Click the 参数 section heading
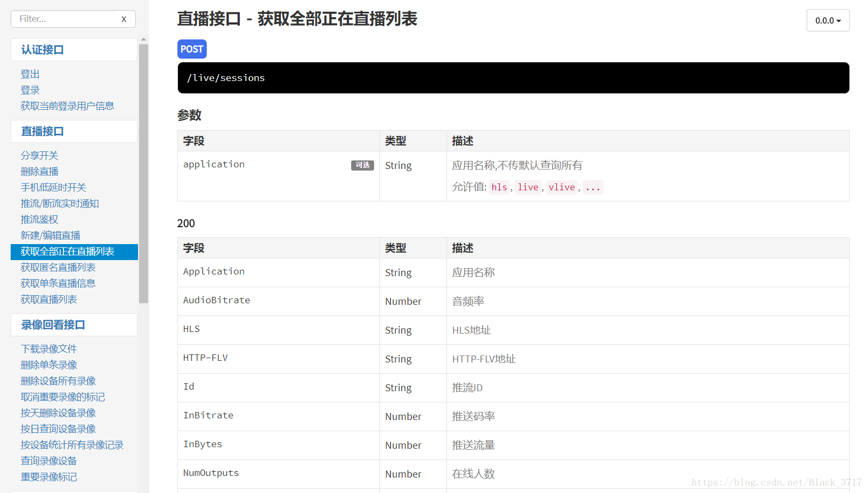Viewport: 868px width, 493px height. (x=189, y=115)
